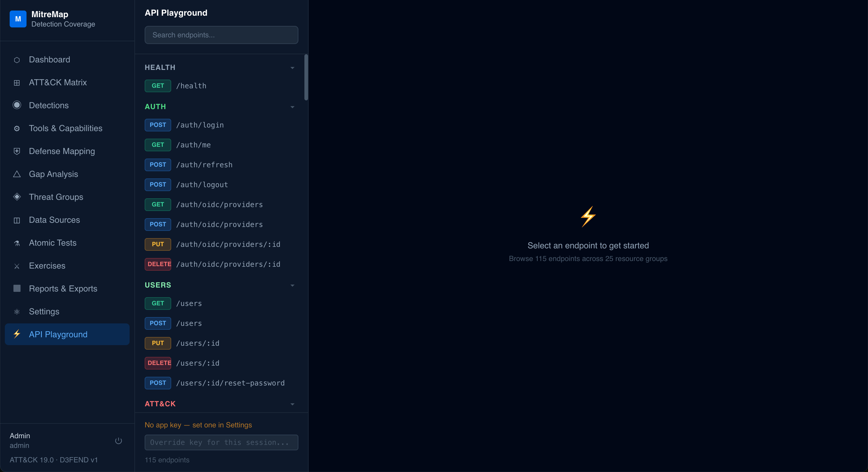This screenshot has width=868, height=472.
Task: Select DELETE /users/:id endpoint
Action: click(x=222, y=363)
